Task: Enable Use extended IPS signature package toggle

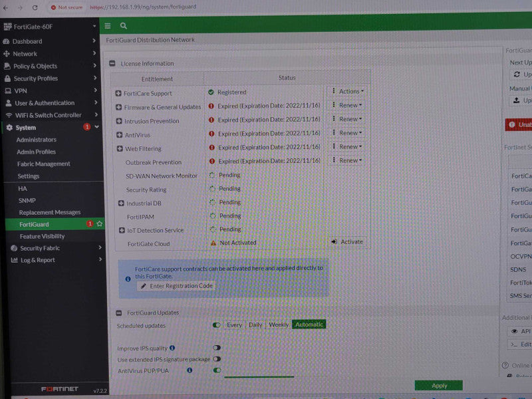Action: 217,358
